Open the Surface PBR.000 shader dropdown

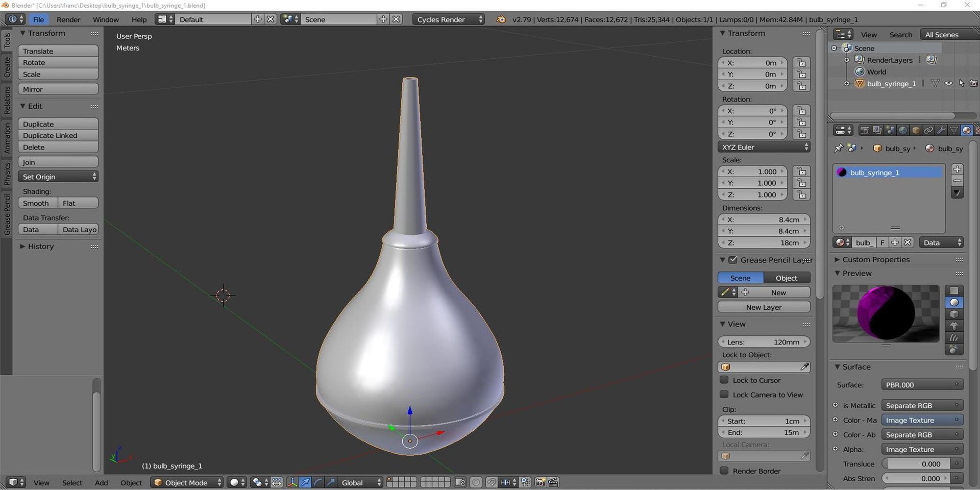pyautogui.click(x=922, y=385)
